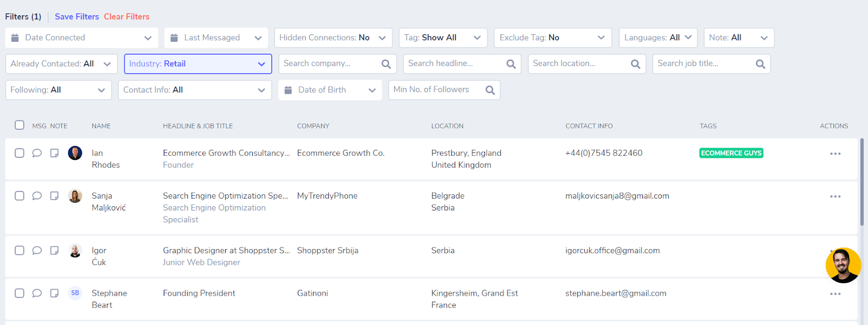Screen dimensions: 868x325
Task: Click Clear Filters link
Action: 126,17
